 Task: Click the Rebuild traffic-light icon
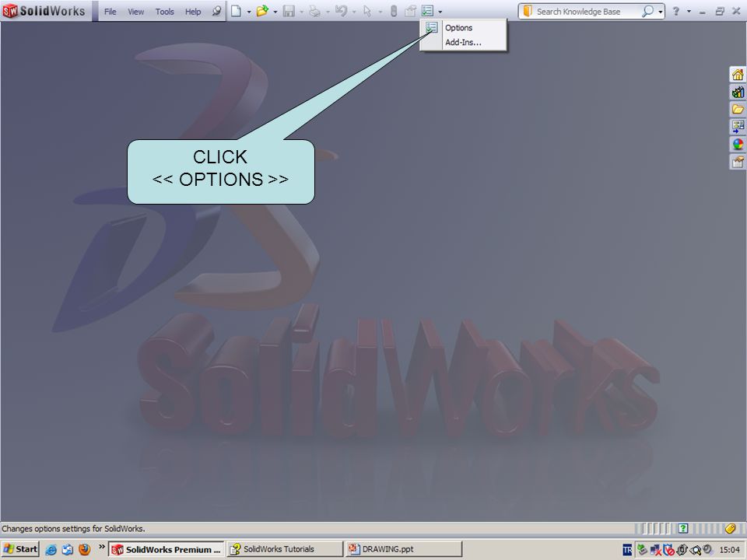coord(394,11)
